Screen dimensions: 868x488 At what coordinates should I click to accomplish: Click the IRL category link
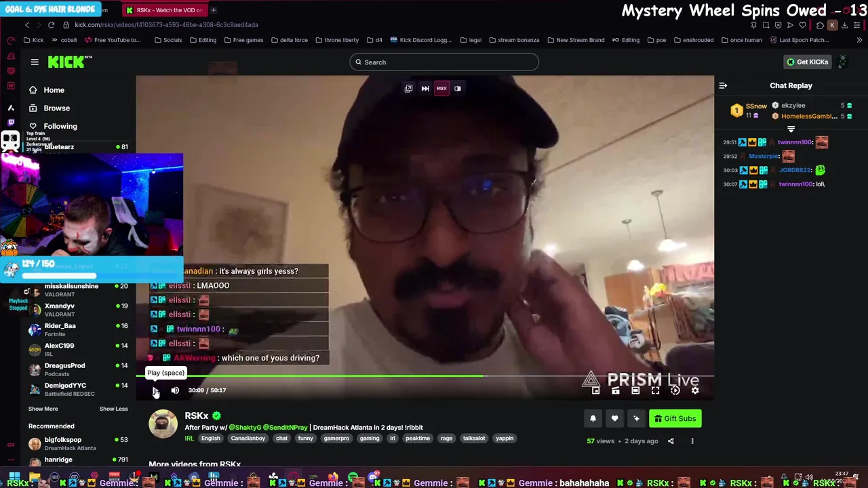pyautogui.click(x=189, y=439)
